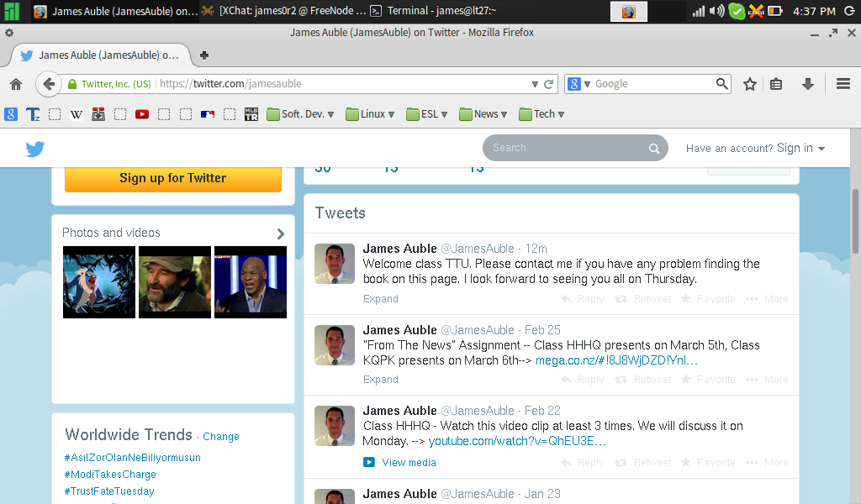861x504 pixels.
Task: Click the Google bookmark icon in bookmarks bar
Action: 11,114
